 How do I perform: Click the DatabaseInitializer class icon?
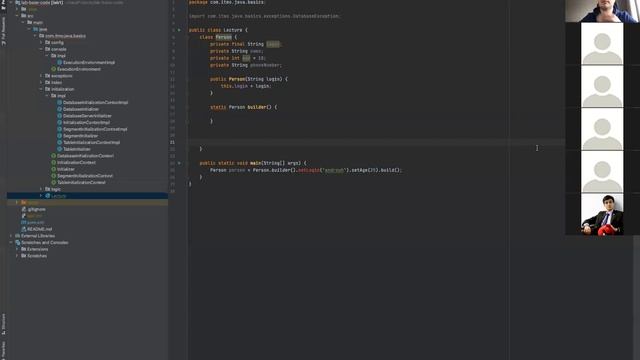tap(60, 109)
